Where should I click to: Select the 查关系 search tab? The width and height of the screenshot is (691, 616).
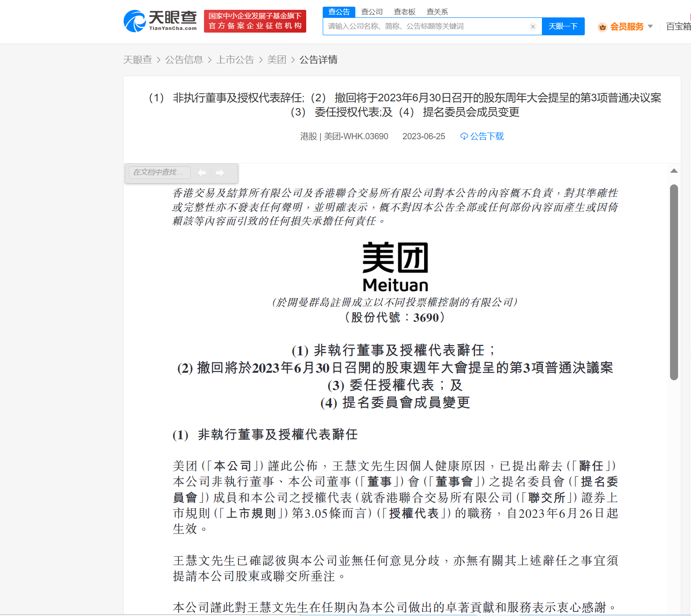437,12
